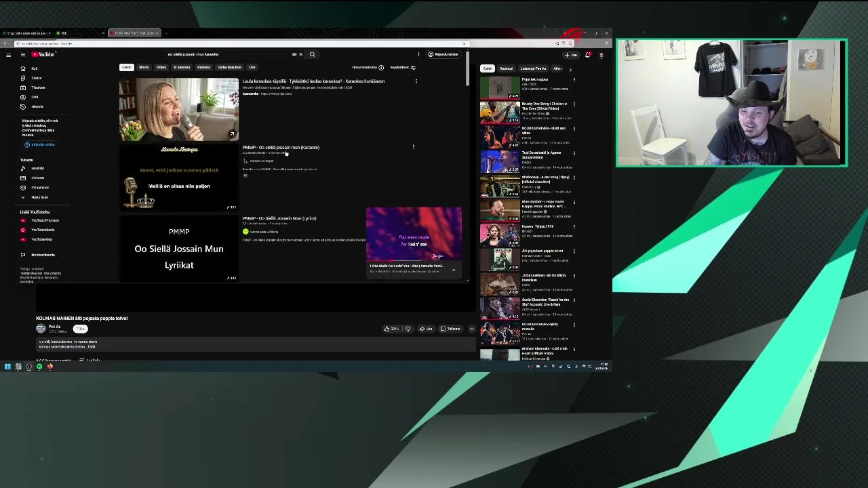Filter results by Katsottu chip
868x488 pixels.
pyautogui.click(x=203, y=67)
